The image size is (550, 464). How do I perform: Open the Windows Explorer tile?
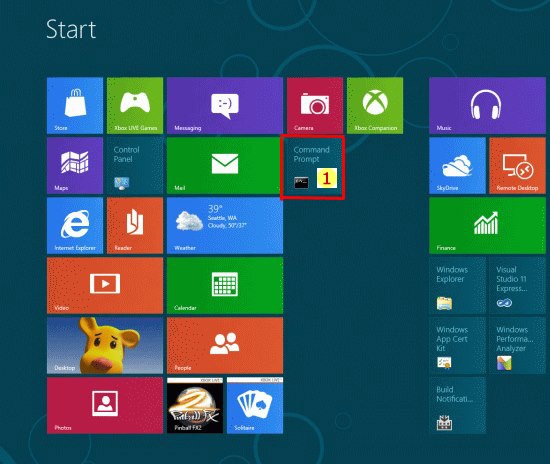coord(457,285)
